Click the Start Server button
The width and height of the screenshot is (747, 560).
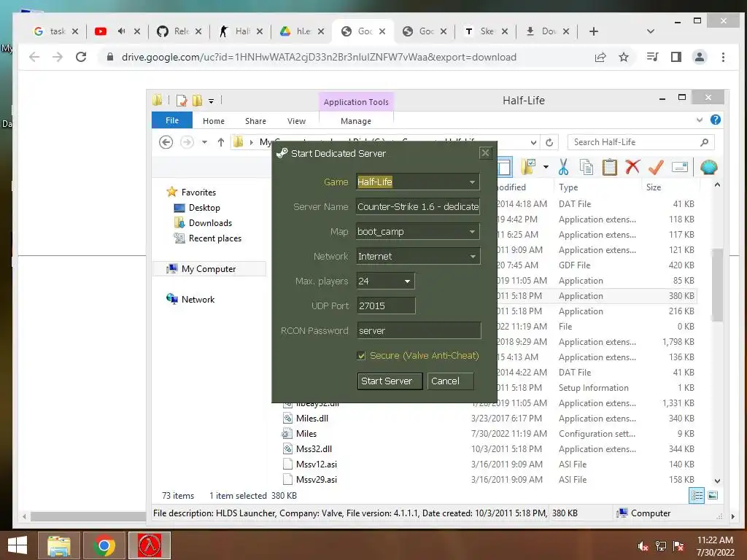tap(390, 381)
